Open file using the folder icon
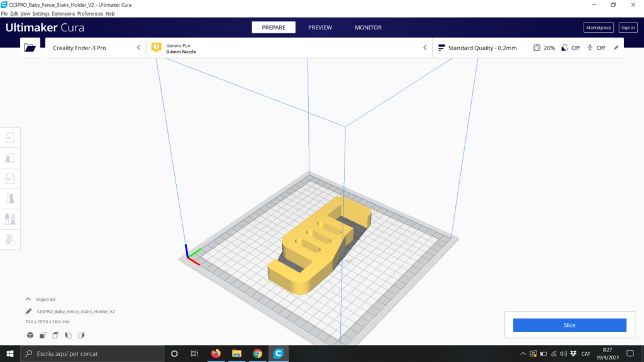644x362 pixels. [30, 48]
